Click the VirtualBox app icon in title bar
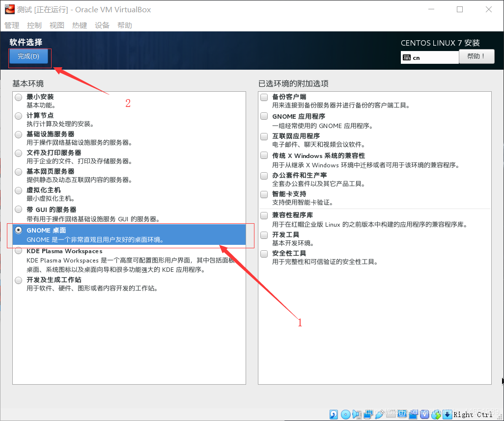Image resolution: width=504 pixels, height=421 pixels. pos(10,9)
